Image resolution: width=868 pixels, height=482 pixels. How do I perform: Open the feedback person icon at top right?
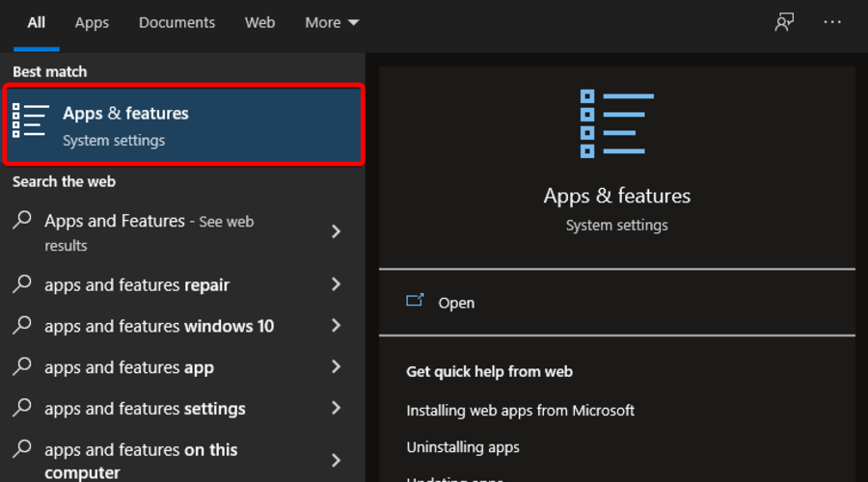(784, 22)
